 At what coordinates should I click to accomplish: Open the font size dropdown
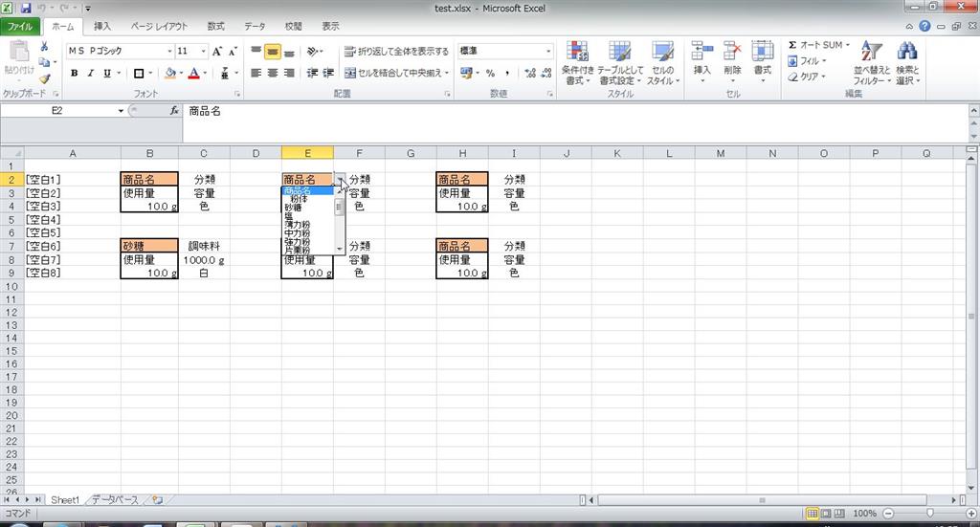tap(203, 52)
